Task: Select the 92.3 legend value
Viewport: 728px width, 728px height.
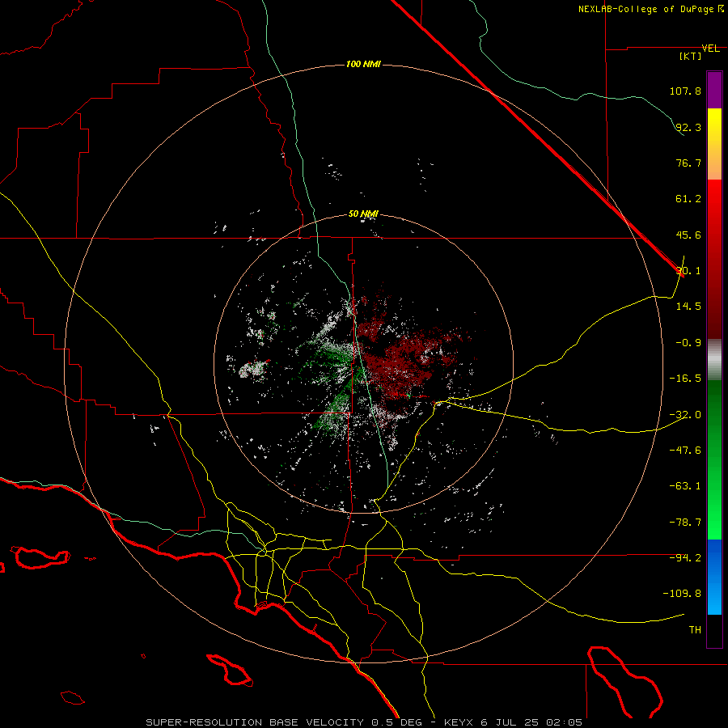Action: click(x=688, y=127)
